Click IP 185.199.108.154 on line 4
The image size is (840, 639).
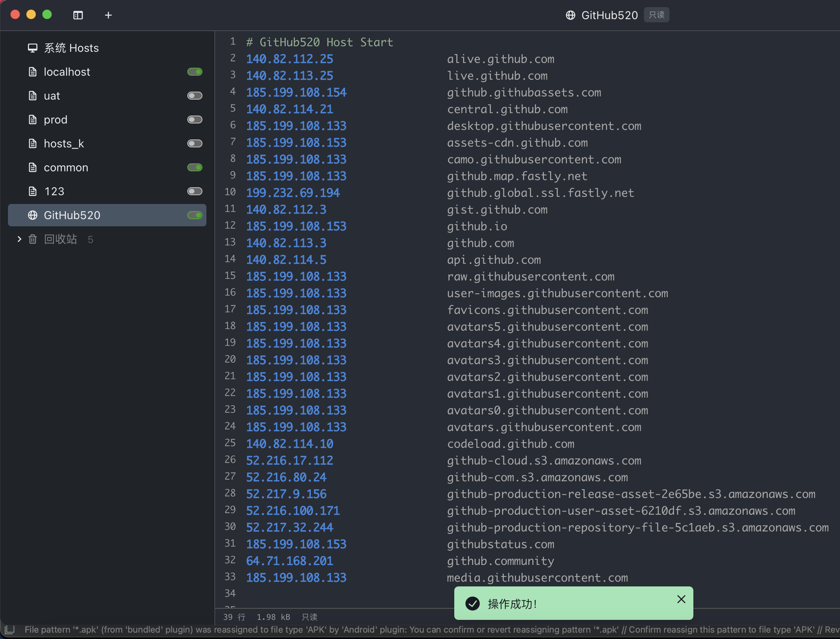296,92
